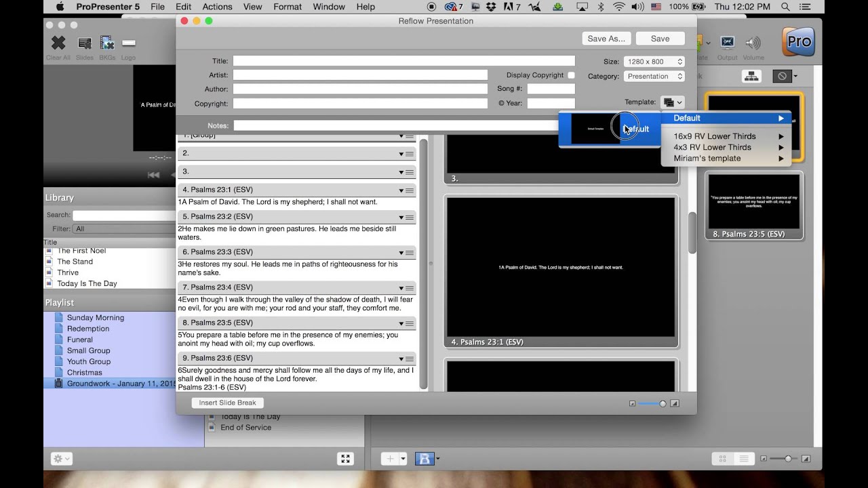Open the File menu
Screen dimensions: 868x488
tap(157, 7)
